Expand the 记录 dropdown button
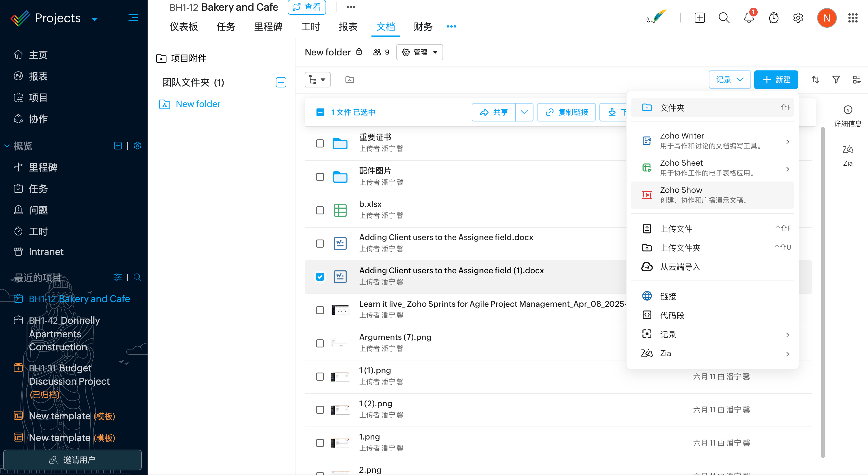 (x=730, y=80)
